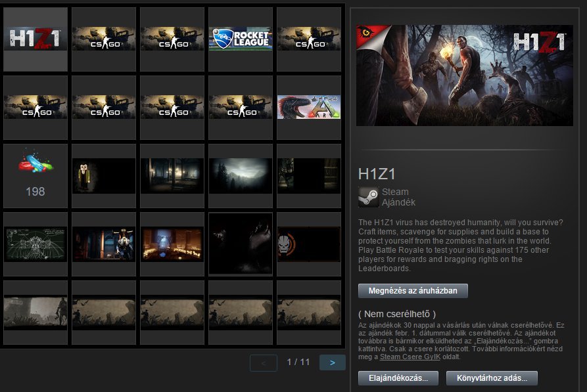Select the H1Z1 gift in inventory grid
The width and height of the screenshot is (587, 392).
[35, 39]
